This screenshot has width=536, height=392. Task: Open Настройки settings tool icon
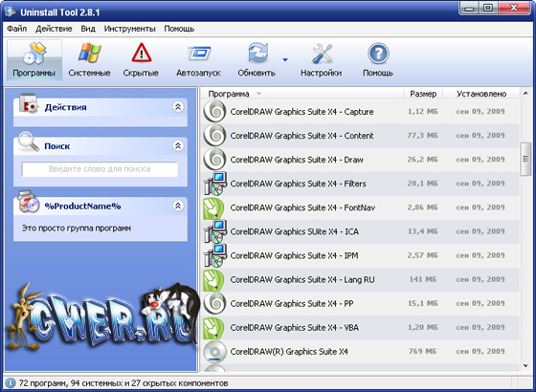pyautogui.click(x=322, y=54)
